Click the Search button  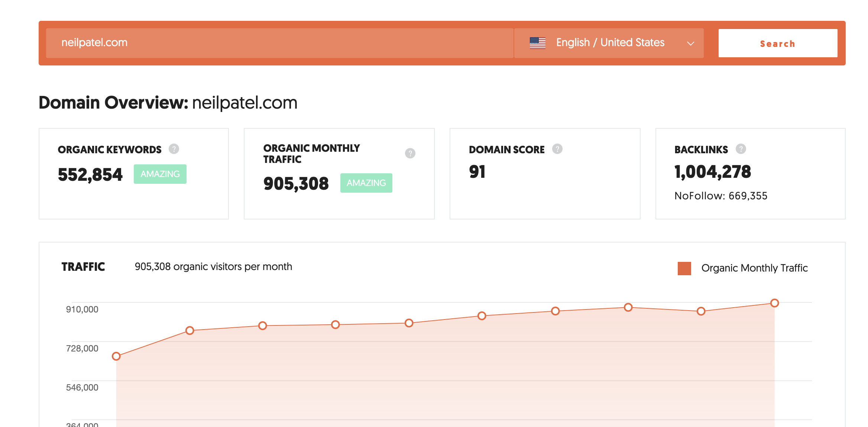[x=778, y=43]
